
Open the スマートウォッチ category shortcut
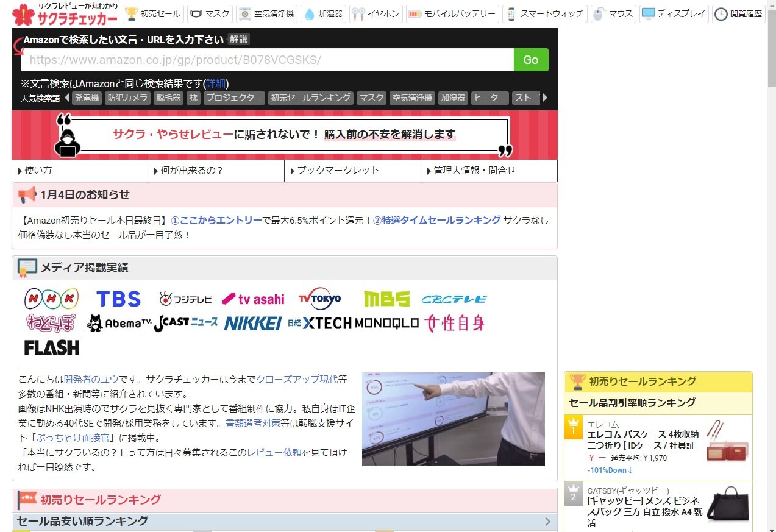(545, 13)
